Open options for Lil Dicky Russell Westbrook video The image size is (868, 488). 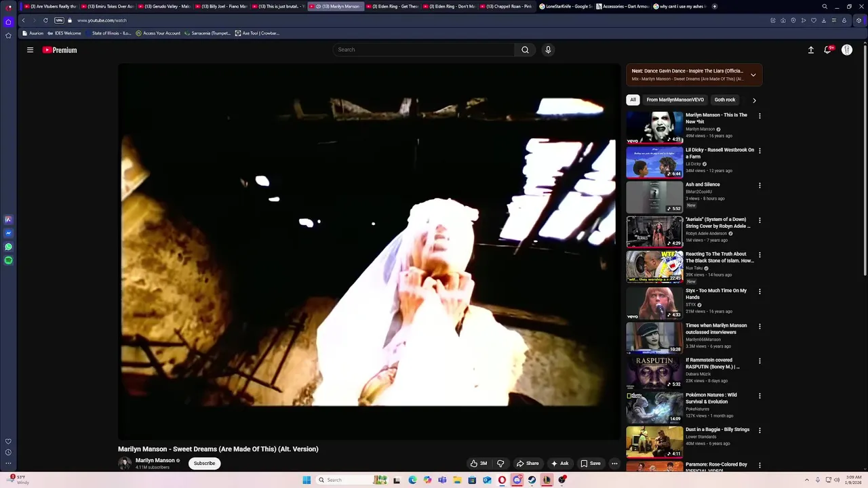click(x=759, y=150)
